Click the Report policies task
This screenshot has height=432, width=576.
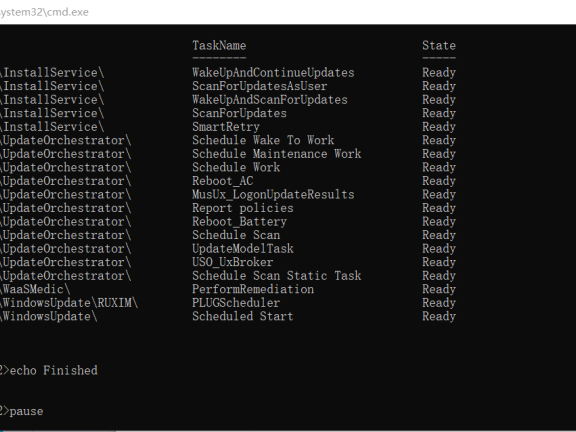point(243,208)
